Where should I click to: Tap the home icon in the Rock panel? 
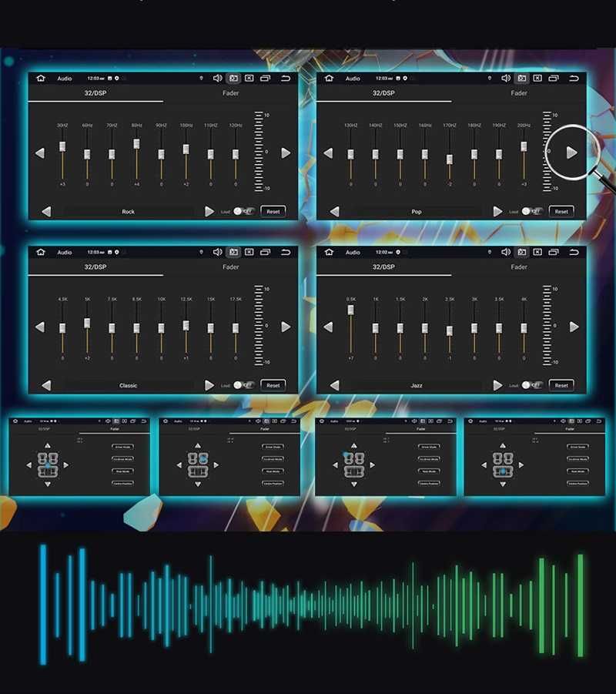pos(41,79)
